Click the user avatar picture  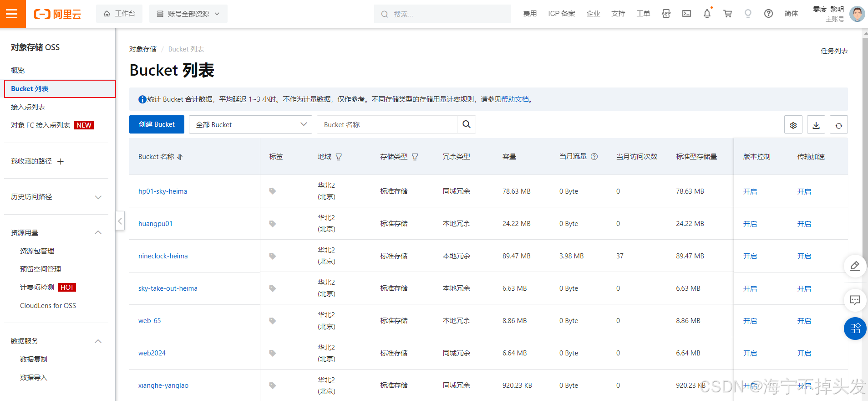pyautogui.click(x=857, y=14)
